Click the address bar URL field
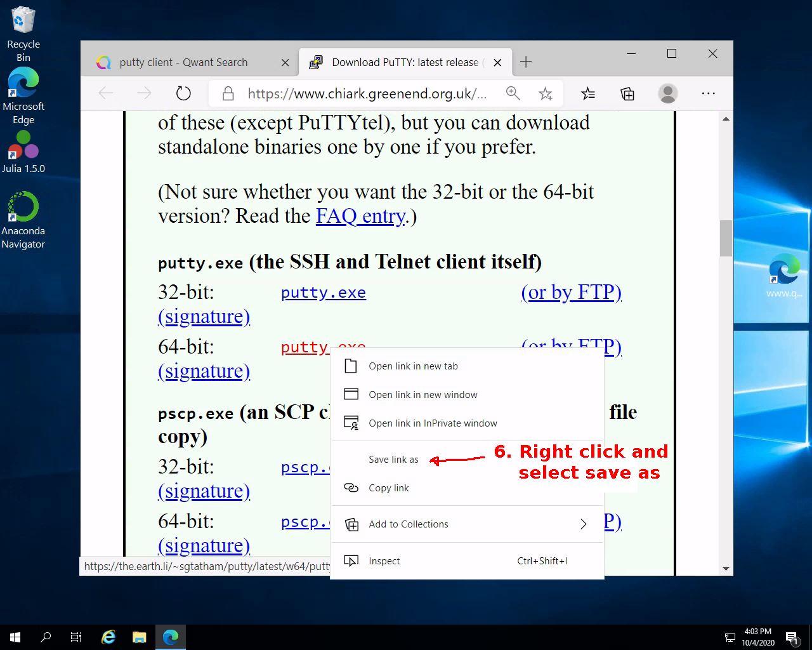Screen dimensions: 812x650 [367, 94]
